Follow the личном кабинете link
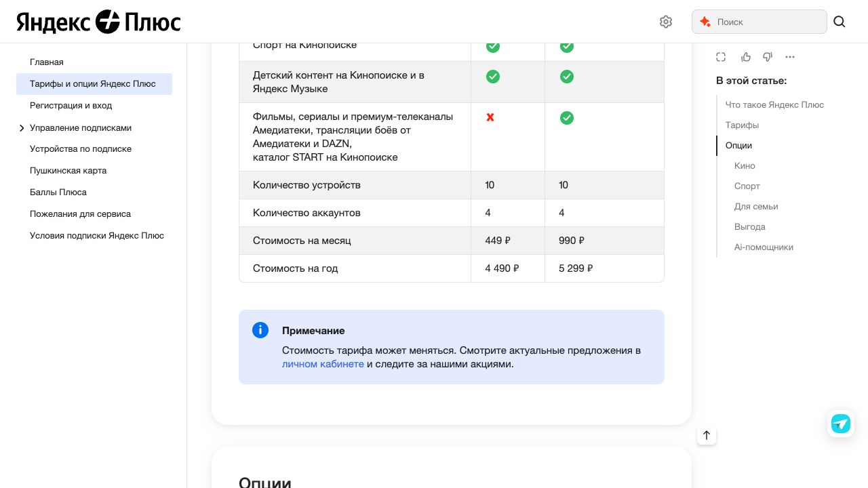The width and height of the screenshot is (868, 488). click(323, 364)
